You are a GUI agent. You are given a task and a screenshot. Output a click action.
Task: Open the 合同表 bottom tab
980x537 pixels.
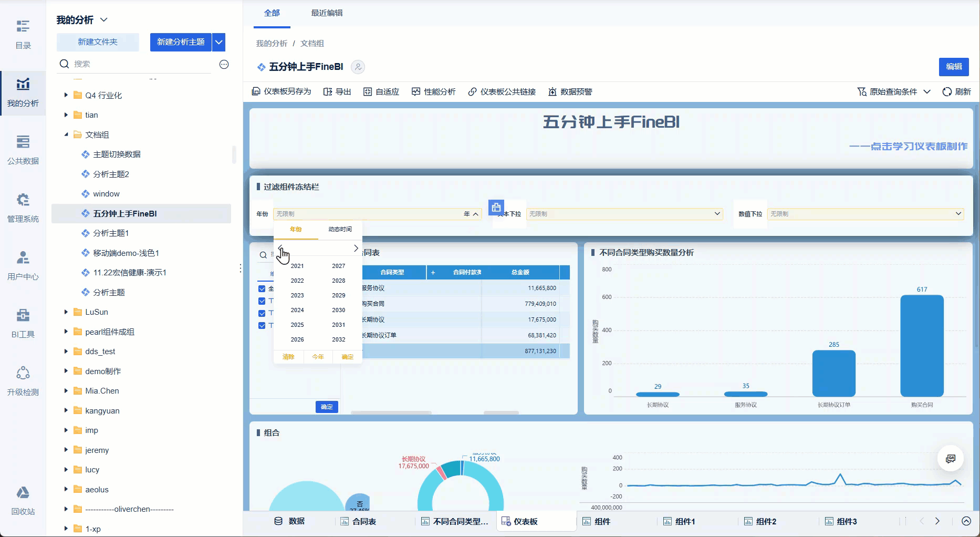[358, 521]
